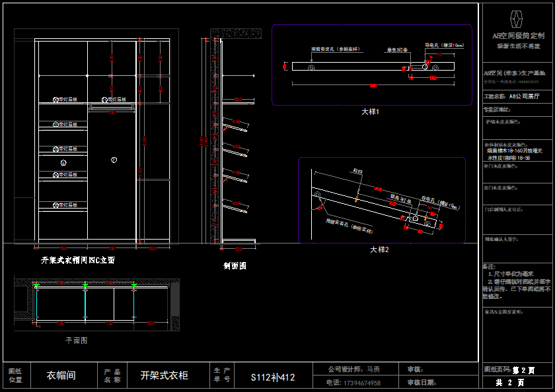
Task: Click the 开架式衣柜 product name field
Action: (164, 376)
